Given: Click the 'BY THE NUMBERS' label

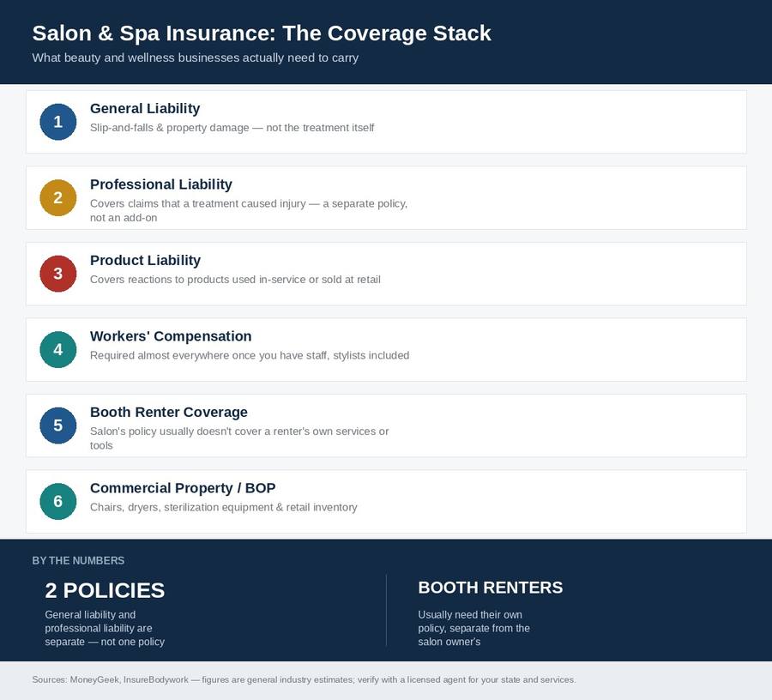Looking at the screenshot, I should click(78, 560).
